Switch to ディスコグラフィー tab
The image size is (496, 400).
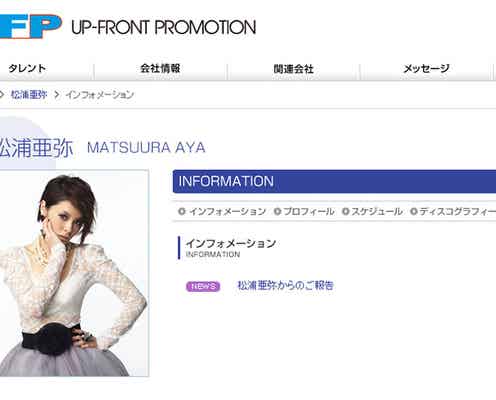click(458, 211)
